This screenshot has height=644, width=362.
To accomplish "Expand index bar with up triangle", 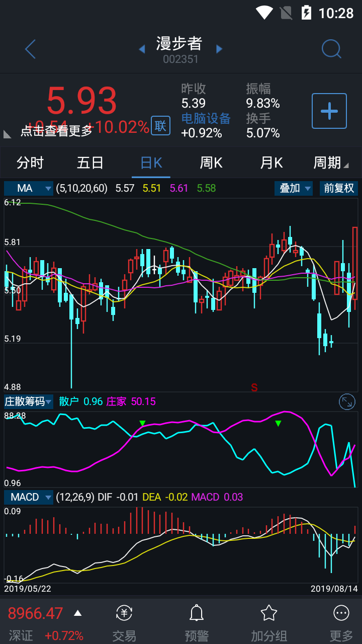I will tap(77, 613).
